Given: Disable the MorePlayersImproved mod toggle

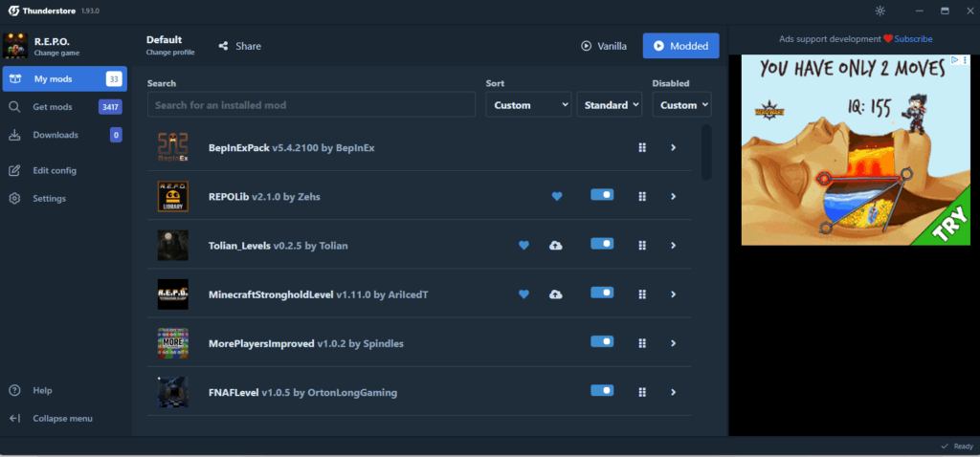Looking at the screenshot, I should pyautogui.click(x=602, y=341).
